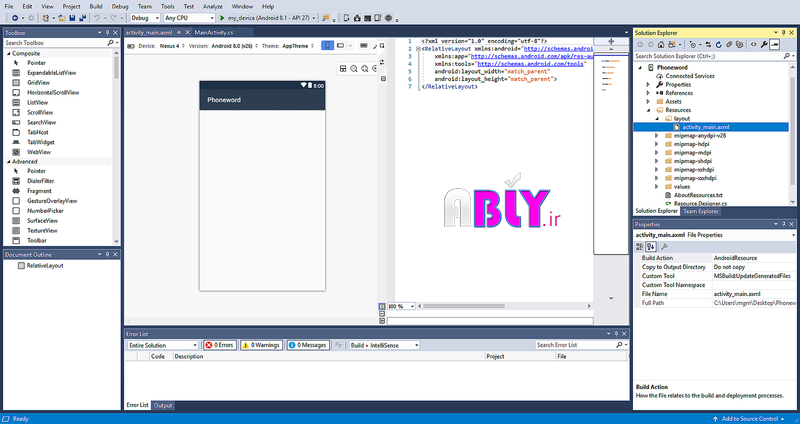Image resolution: width=800 pixels, height=424 pixels.
Task: Open the Entire Solution scope dropdown
Action: (162, 345)
